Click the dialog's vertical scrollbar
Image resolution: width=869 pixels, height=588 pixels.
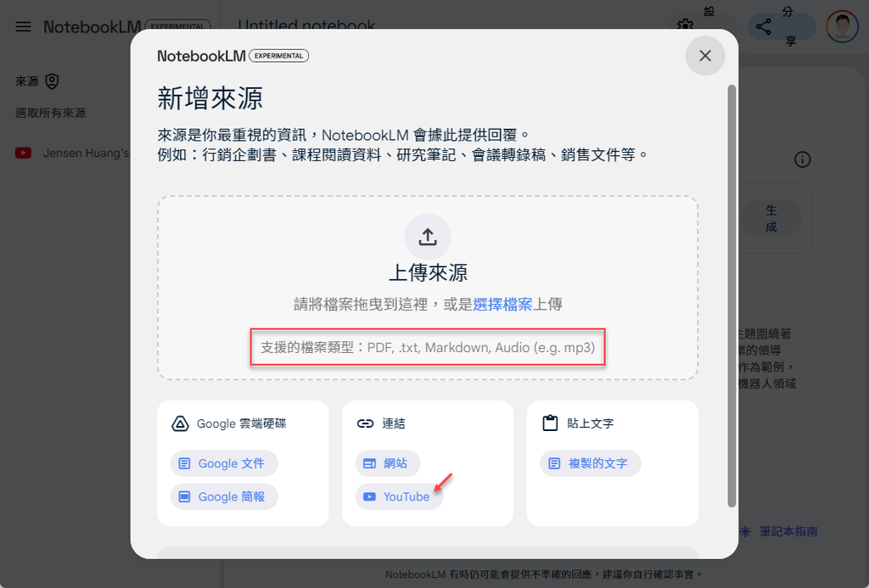(732, 296)
